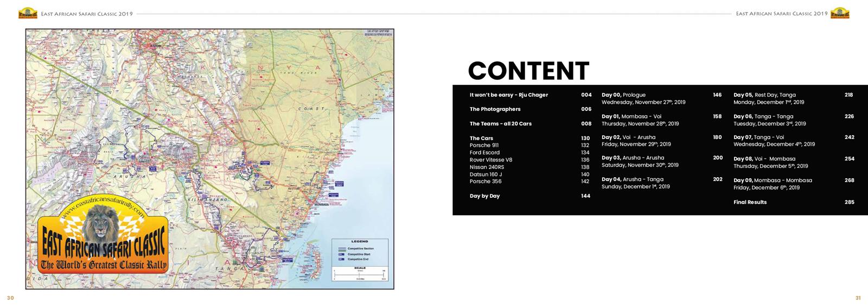The width and height of the screenshot is (868, 307).
Task: Open the East African Safari route map
Action: point(209,159)
